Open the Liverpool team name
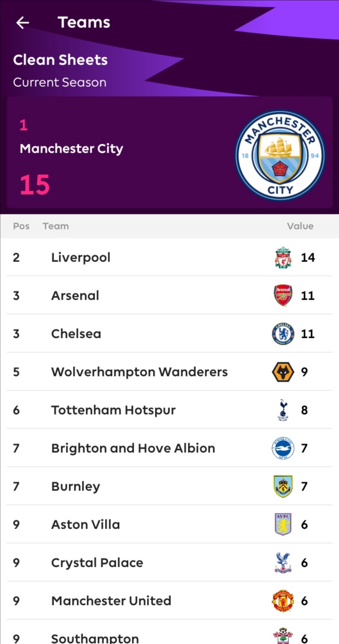Viewport: 339px width, 644px height. (x=81, y=258)
